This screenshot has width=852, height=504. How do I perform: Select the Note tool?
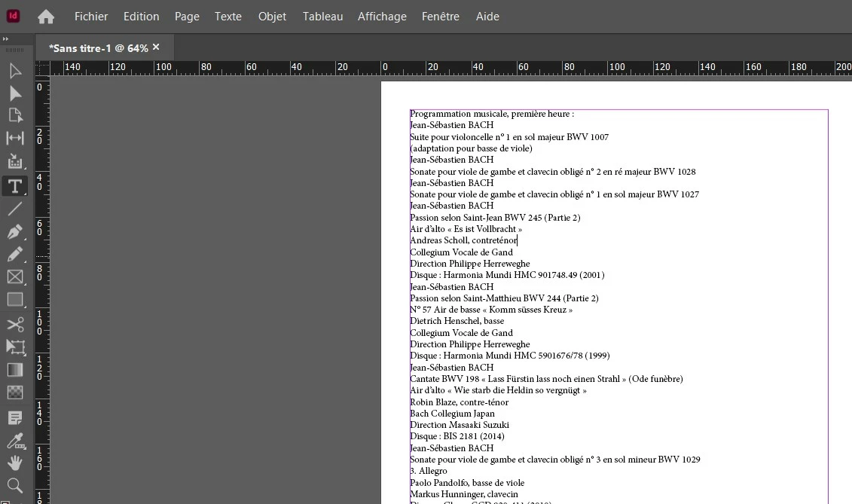[x=15, y=418]
